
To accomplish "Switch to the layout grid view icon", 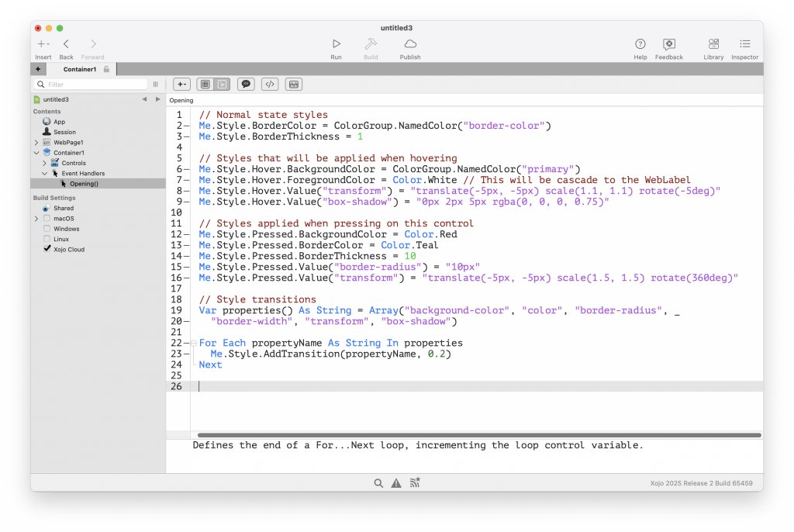I will coord(205,85).
